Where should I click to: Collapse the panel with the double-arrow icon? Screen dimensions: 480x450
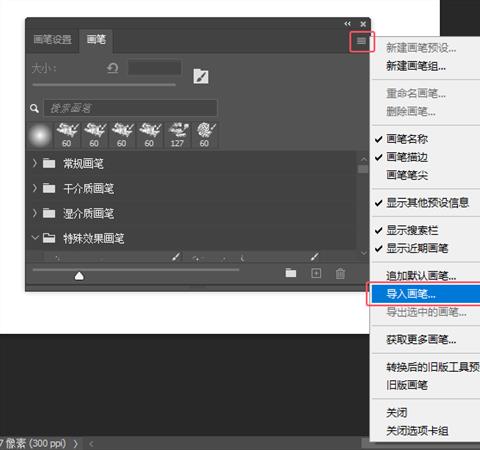tap(347, 24)
